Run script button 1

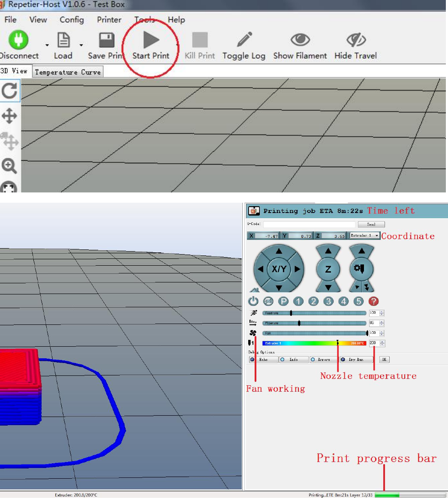click(298, 301)
